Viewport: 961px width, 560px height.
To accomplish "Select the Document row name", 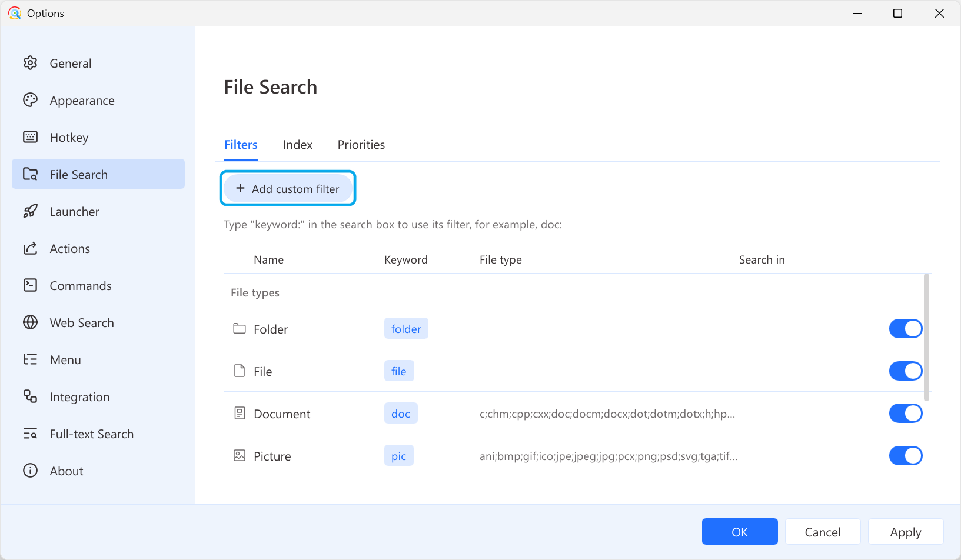I will (282, 414).
